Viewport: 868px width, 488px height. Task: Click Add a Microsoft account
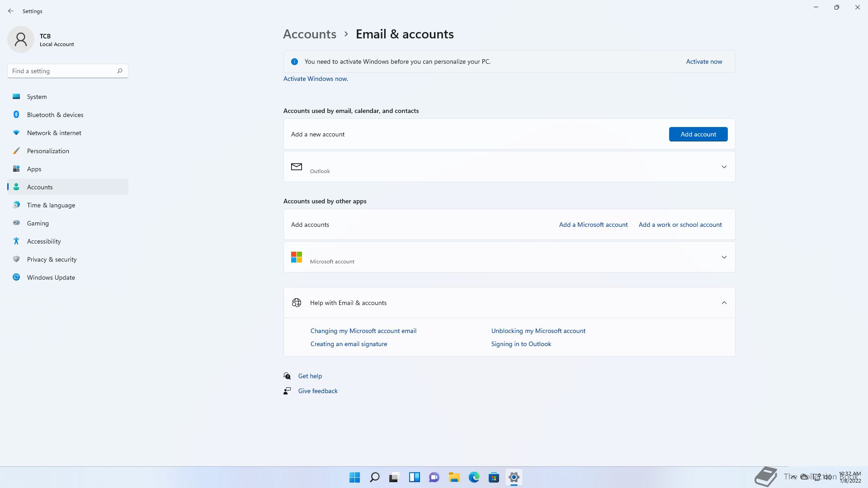[593, 225]
